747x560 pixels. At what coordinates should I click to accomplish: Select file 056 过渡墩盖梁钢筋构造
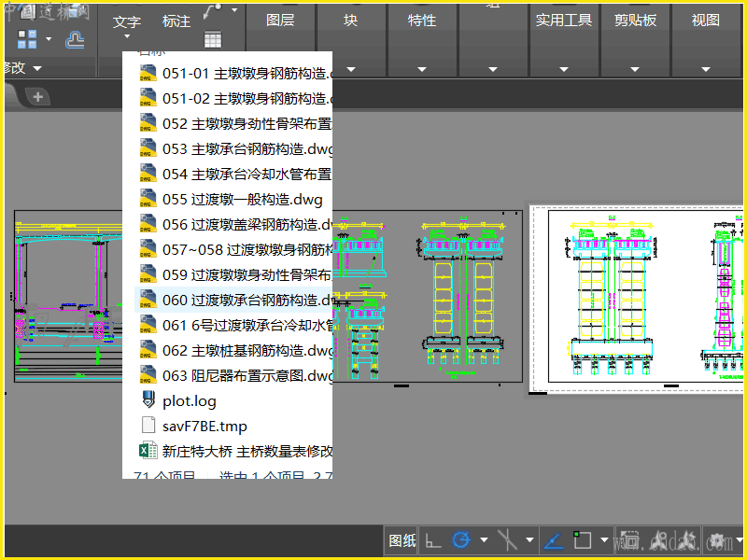(x=233, y=225)
